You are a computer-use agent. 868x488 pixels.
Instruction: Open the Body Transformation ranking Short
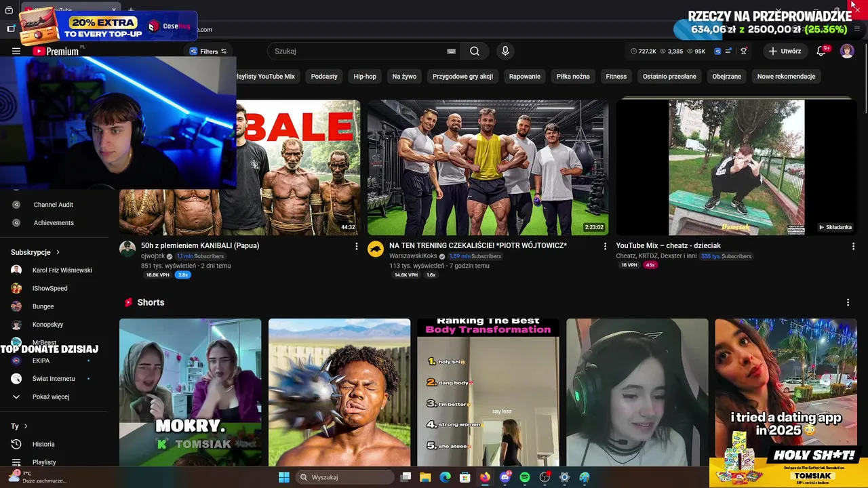point(488,392)
